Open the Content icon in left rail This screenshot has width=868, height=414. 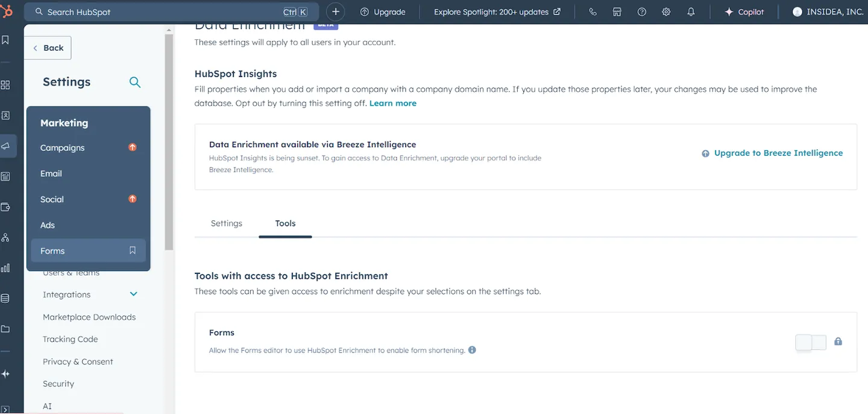tap(5, 177)
